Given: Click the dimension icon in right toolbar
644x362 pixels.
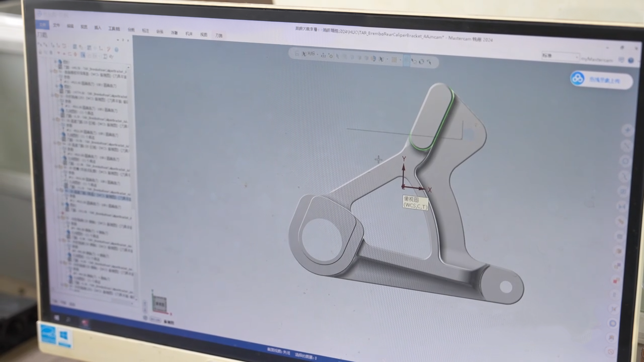Looking at the screenshot, I should point(622,206).
